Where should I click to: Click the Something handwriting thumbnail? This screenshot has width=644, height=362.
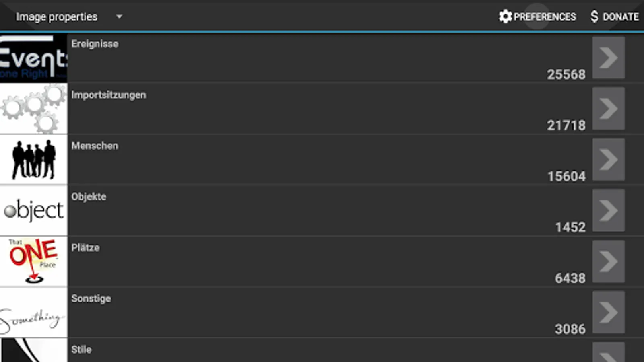[33, 313]
